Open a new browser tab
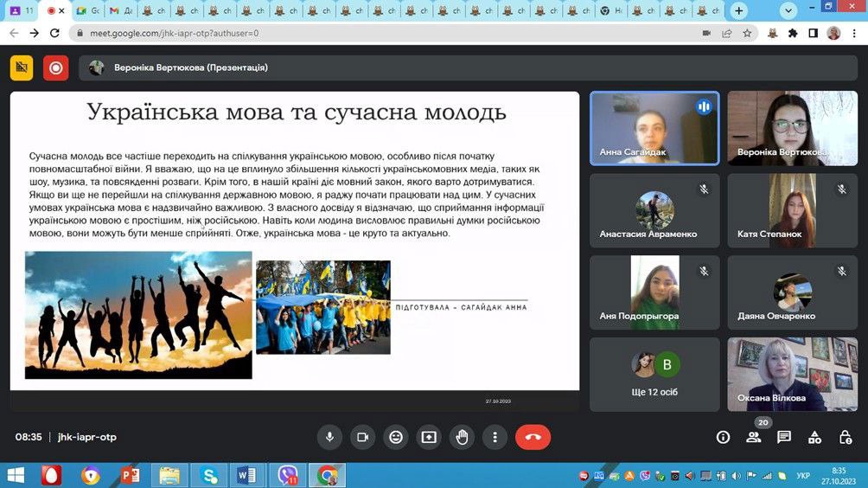The image size is (868, 488). pos(738,10)
